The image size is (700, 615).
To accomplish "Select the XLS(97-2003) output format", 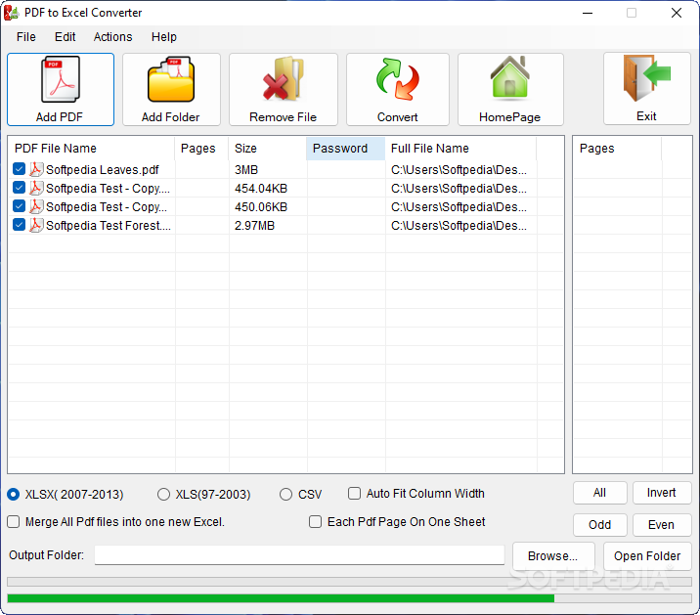I will click(164, 495).
